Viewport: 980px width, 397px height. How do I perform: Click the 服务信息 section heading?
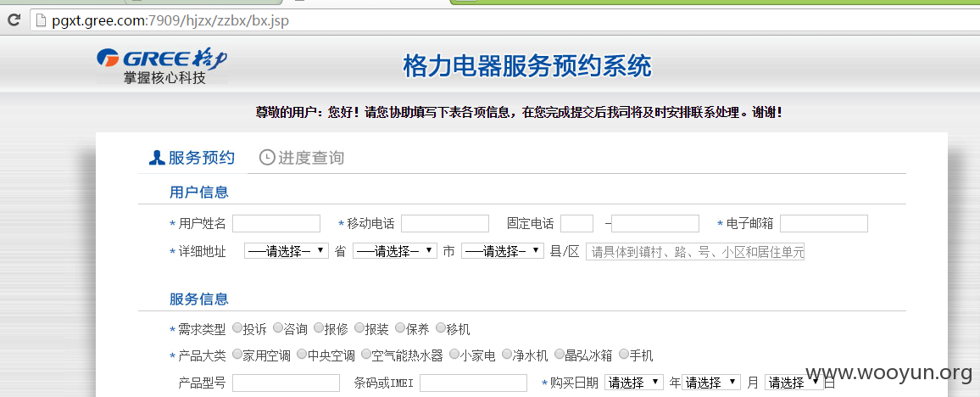pyautogui.click(x=198, y=299)
